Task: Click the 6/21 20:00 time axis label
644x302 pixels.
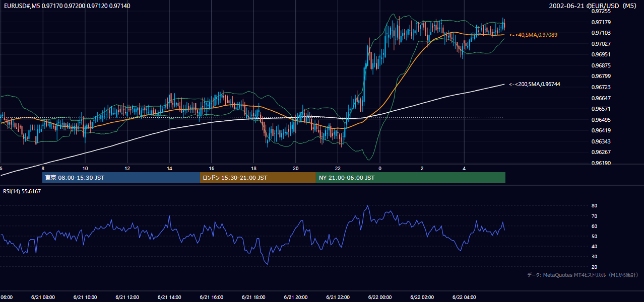Action: click(x=295, y=297)
